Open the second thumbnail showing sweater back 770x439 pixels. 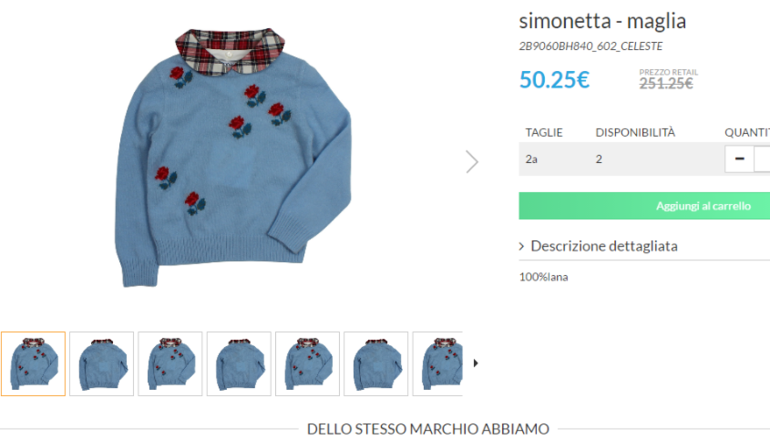tap(102, 363)
